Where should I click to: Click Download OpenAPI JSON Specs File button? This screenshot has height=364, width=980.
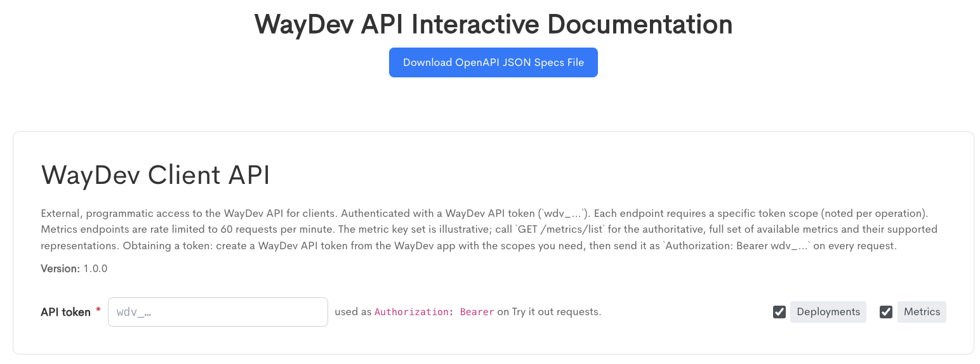tap(493, 62)
